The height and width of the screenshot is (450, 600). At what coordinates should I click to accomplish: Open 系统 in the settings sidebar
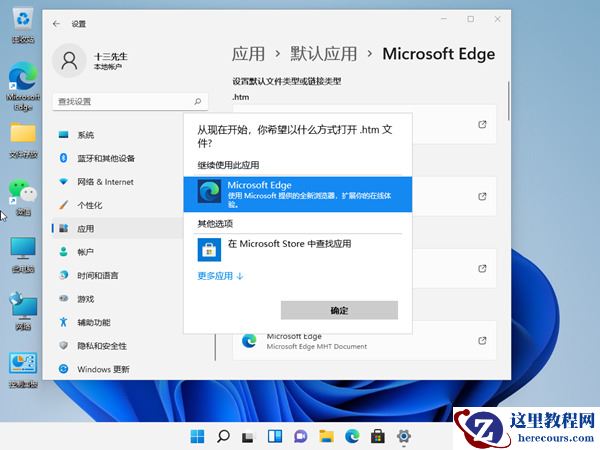pos(117,135)
